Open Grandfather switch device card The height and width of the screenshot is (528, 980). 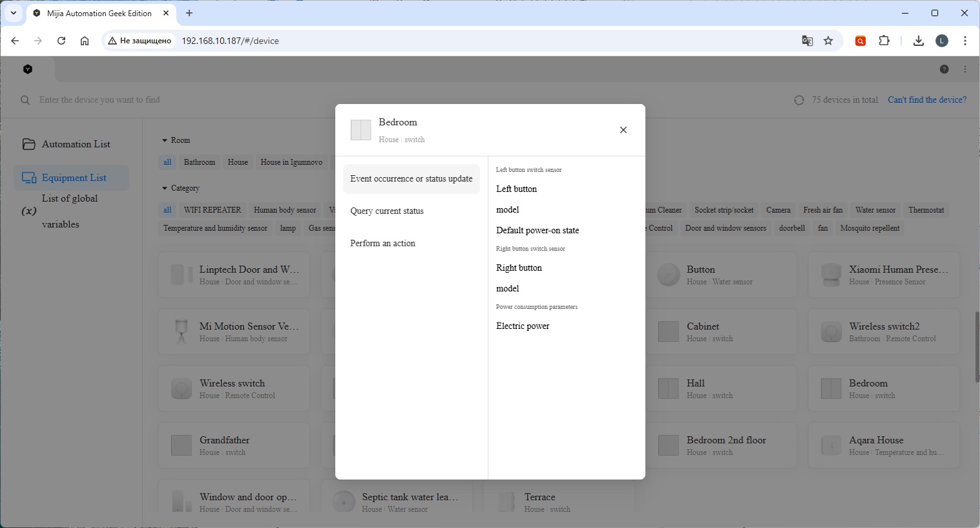point(234,445)
